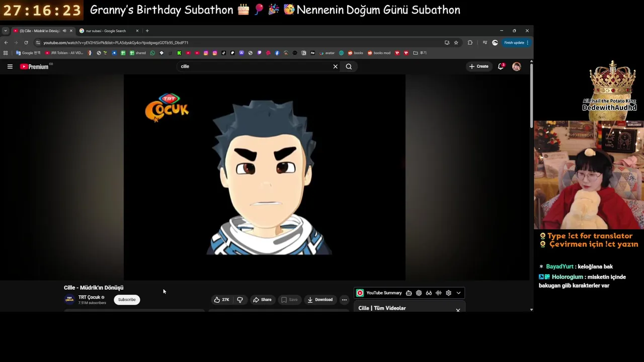Reload the page in Chrome
Image resolution: width=644 pixels, height=362 pixels.
(26, 43)
